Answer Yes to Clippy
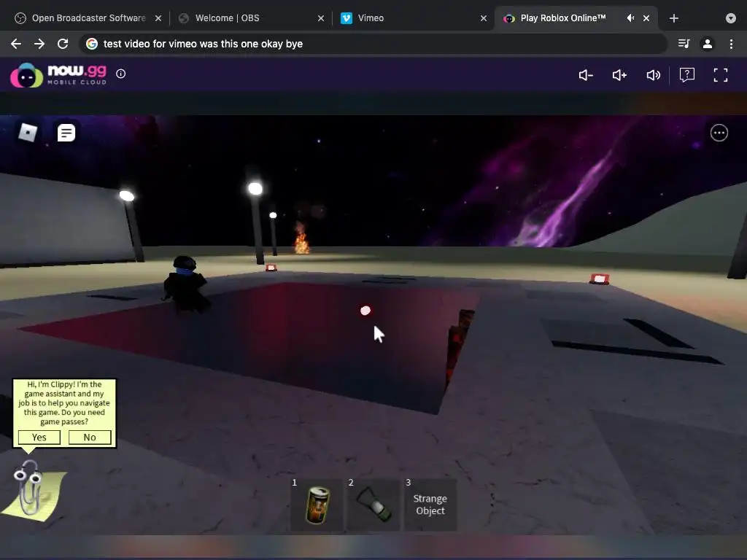Viewport: 747px width, 560px height. 39,437
